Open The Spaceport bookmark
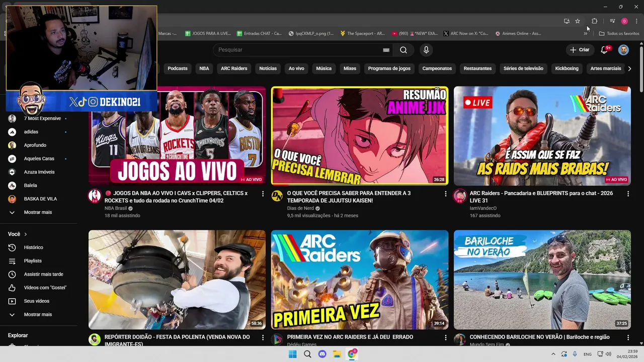 (362, 34)
